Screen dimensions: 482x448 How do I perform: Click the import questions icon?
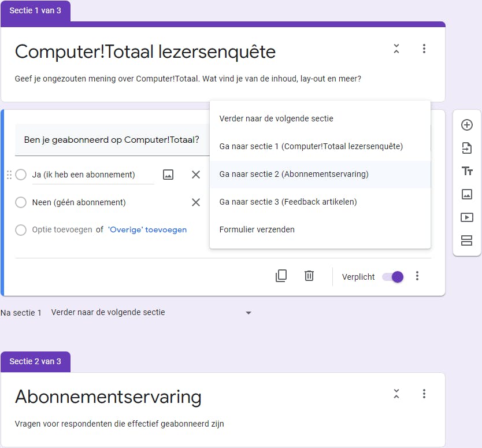[x=466, y=148]
